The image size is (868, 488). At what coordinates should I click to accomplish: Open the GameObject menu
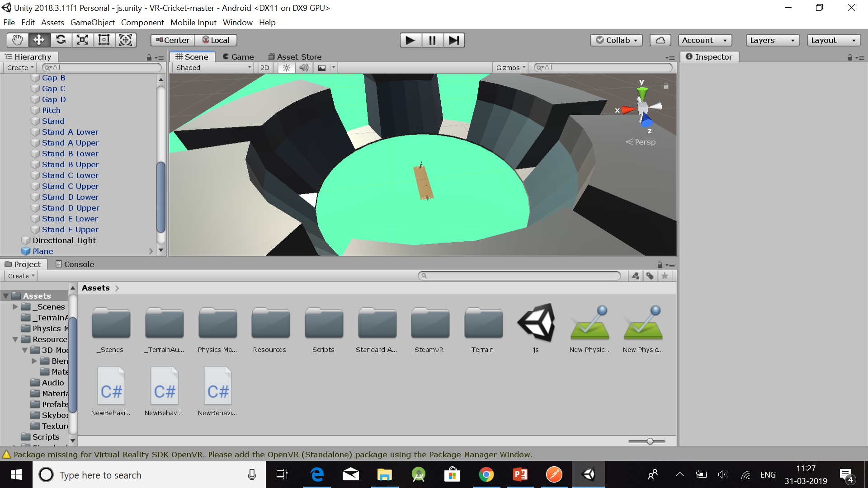coord(92,22)
